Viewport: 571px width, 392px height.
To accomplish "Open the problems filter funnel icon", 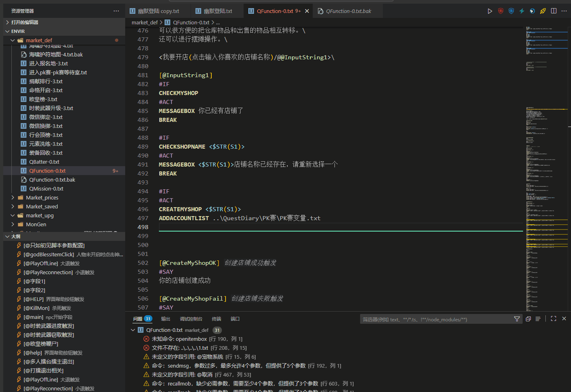I will tap(517, 319).
